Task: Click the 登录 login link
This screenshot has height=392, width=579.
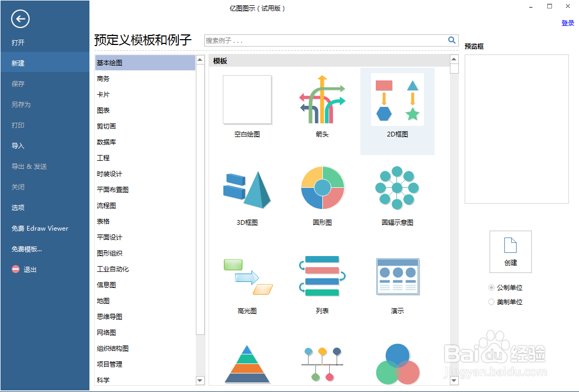Action: (567, 23)
